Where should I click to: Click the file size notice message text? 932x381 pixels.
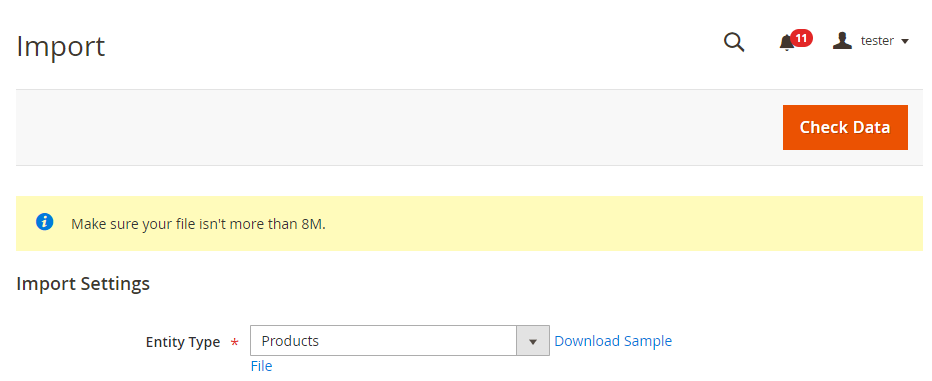[x=199, y=224]
